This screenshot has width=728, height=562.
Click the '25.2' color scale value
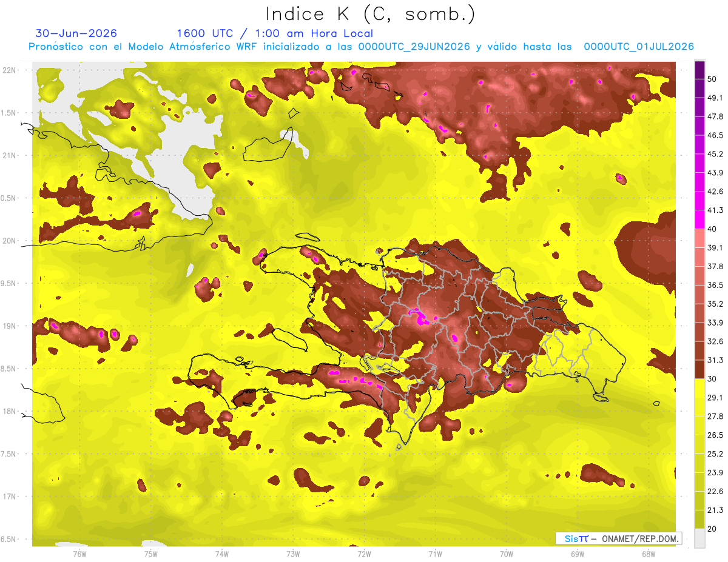tap(715, 454)
